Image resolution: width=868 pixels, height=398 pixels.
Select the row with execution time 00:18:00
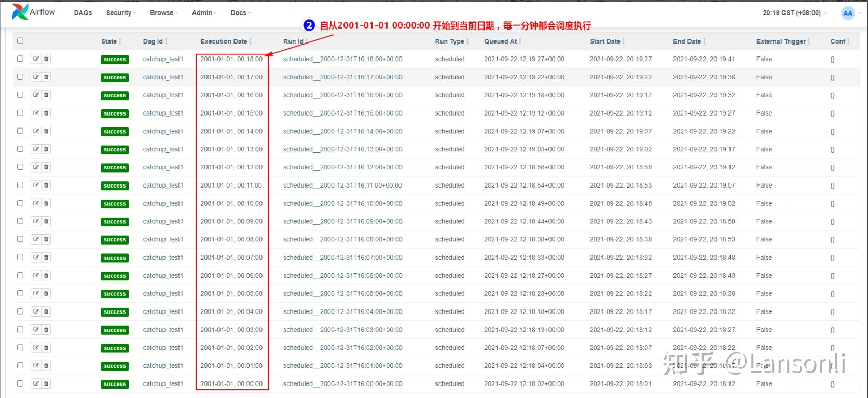click(20, 59)
